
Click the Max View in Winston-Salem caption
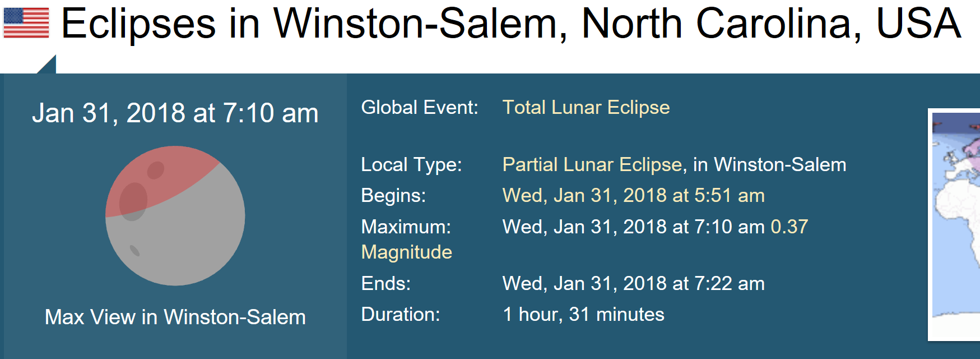175,317
